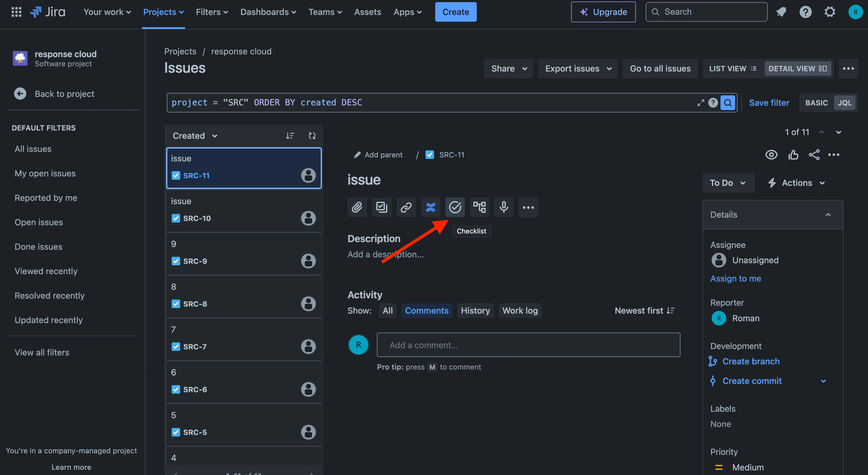
Task: Click the Child issues icon in toolbar
Action: [479, 207]
